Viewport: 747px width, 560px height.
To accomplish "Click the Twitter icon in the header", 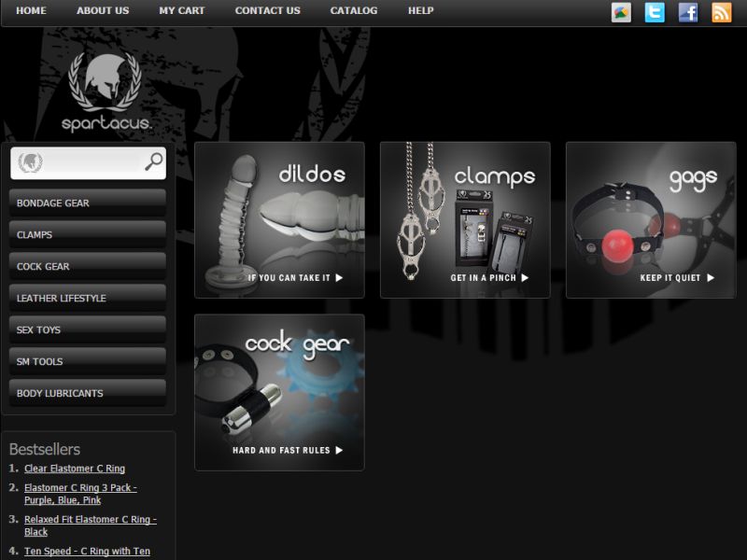I will pyautogui.click(x=655, y=12).
